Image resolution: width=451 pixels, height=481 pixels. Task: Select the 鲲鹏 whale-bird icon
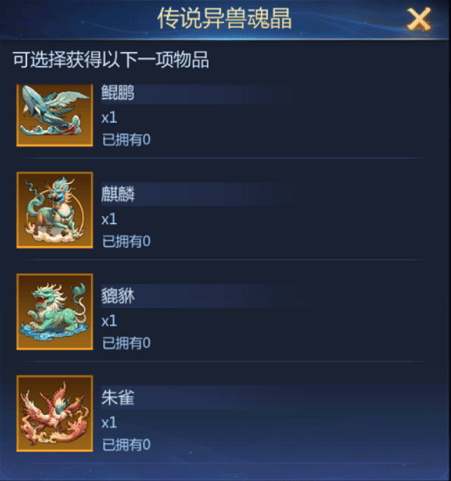[55, 115]
